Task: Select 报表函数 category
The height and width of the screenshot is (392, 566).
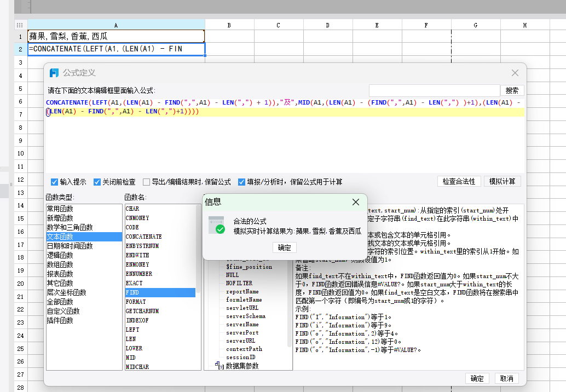Action: (x=84, y=274)
